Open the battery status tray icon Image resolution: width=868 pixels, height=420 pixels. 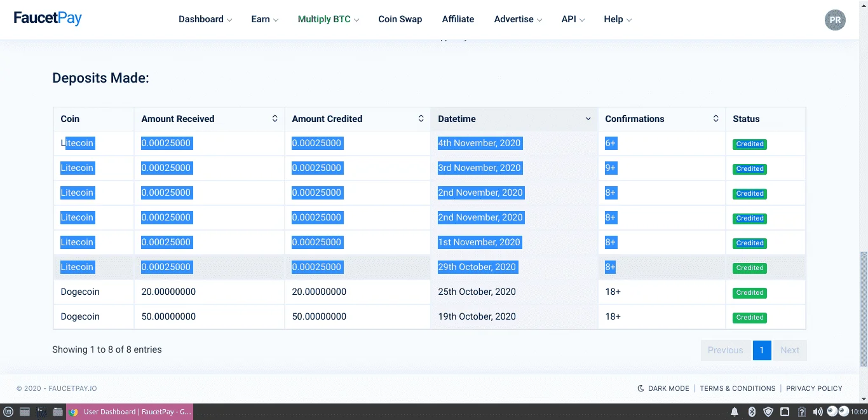801,412
